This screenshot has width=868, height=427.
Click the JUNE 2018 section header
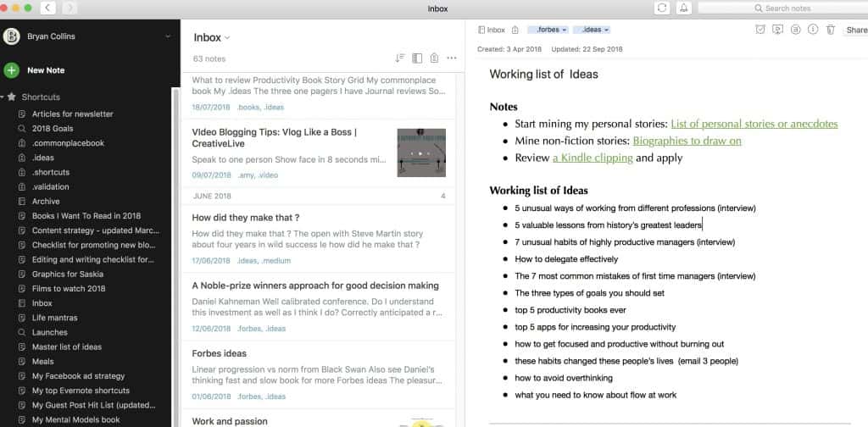pyautogui.click(x=318, y=197)
